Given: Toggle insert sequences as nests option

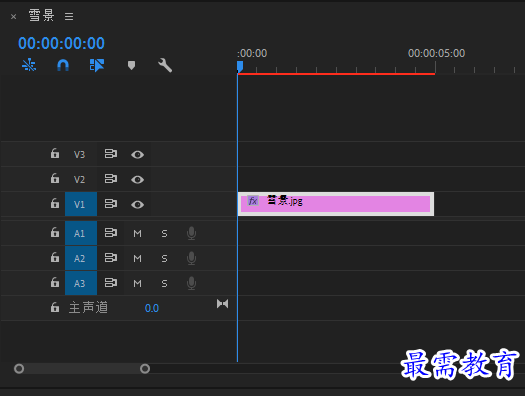Looking at the screenshot, I should click(x=29, y=65).
